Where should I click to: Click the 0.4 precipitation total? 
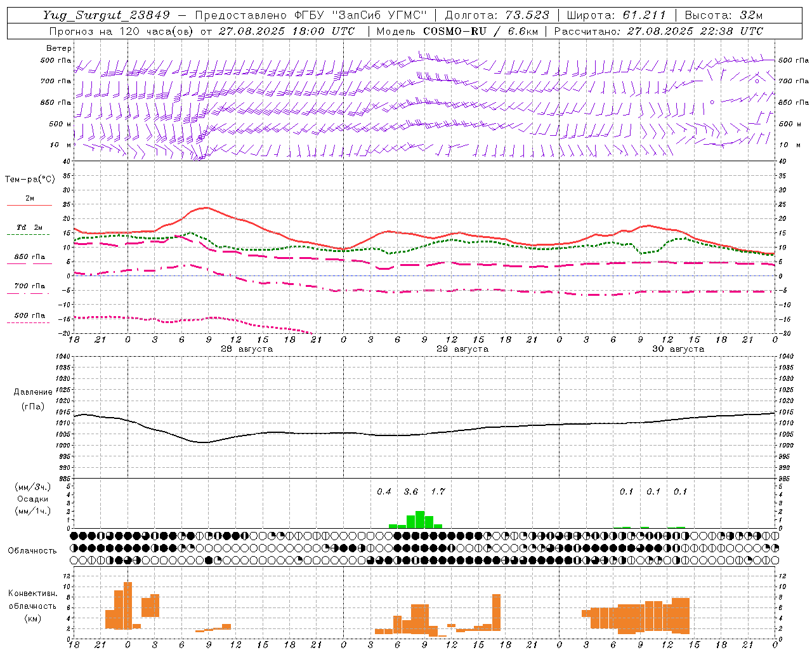(384, 491)
